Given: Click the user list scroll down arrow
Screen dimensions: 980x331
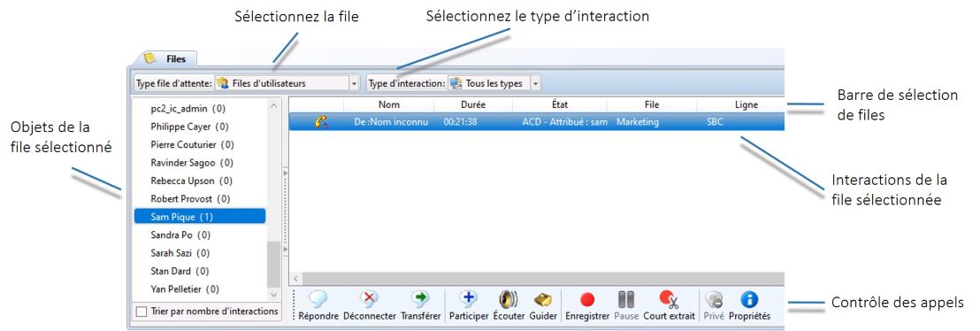Looking at the screenshot, I should coord(274,294).
